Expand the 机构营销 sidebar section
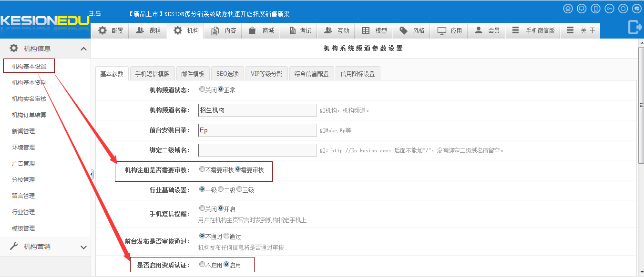The width and height of the screenshot is (644, 277). click(83, 247)
